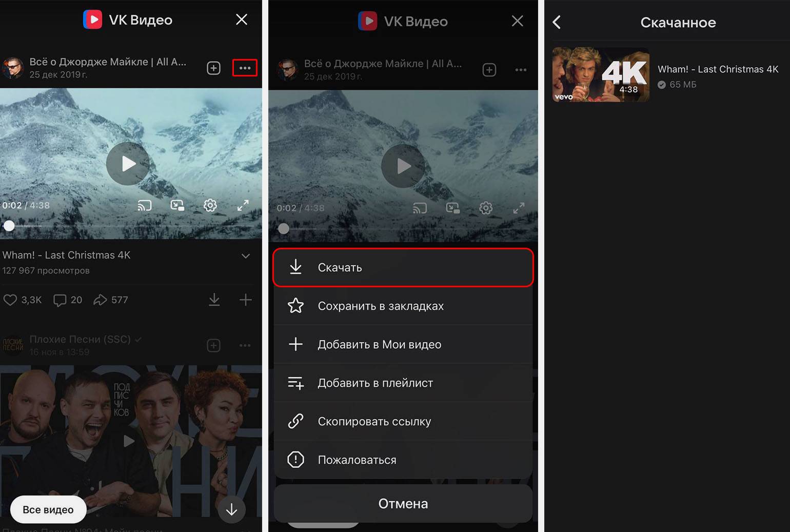Screen dimensions: 790x532
Task: Share the video with 577 shares
Action: pos(100,300)
